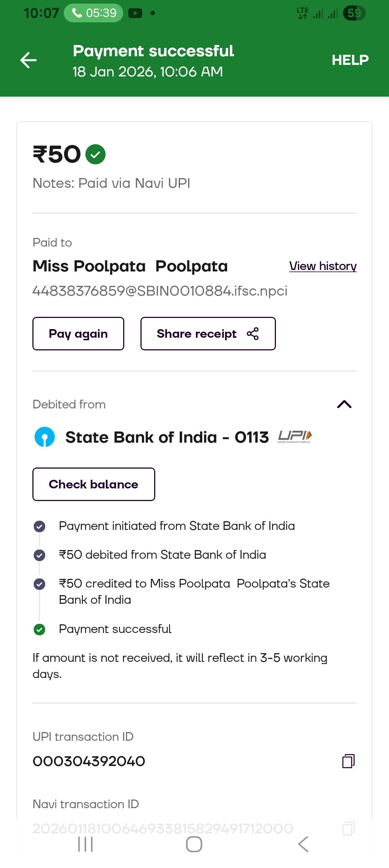The height and width of the screenshot is (868, 389).
Task: Copy the Navi transaction ID
Action: click(x=348, y=828)
